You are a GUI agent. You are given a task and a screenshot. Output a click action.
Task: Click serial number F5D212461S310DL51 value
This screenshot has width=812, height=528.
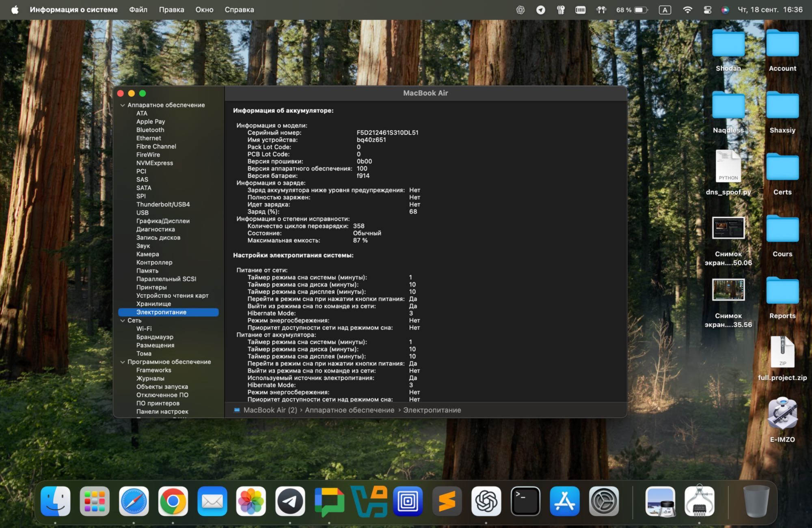click(x=387, y=133)
